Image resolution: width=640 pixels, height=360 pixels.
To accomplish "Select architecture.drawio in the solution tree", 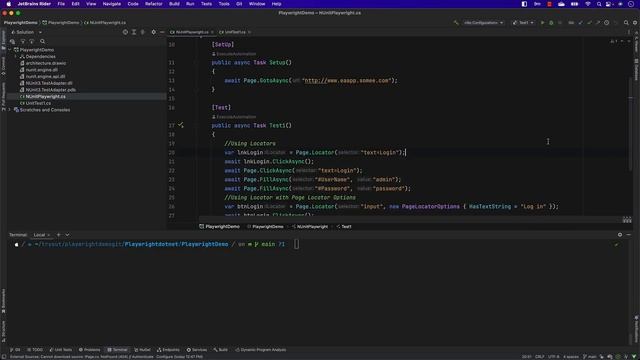I will 46,63.
